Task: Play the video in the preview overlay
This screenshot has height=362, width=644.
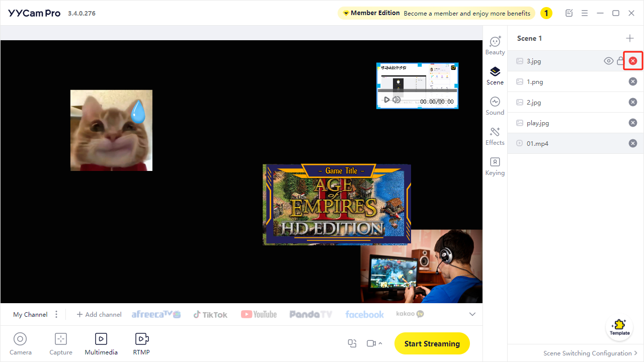Action: coord(386,100)
